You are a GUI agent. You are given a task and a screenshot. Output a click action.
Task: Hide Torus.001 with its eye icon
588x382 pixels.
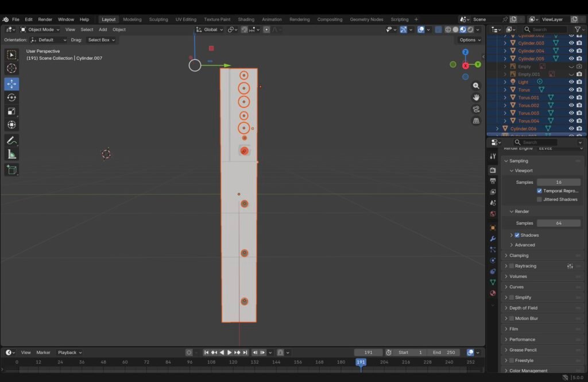click(571, 98)
